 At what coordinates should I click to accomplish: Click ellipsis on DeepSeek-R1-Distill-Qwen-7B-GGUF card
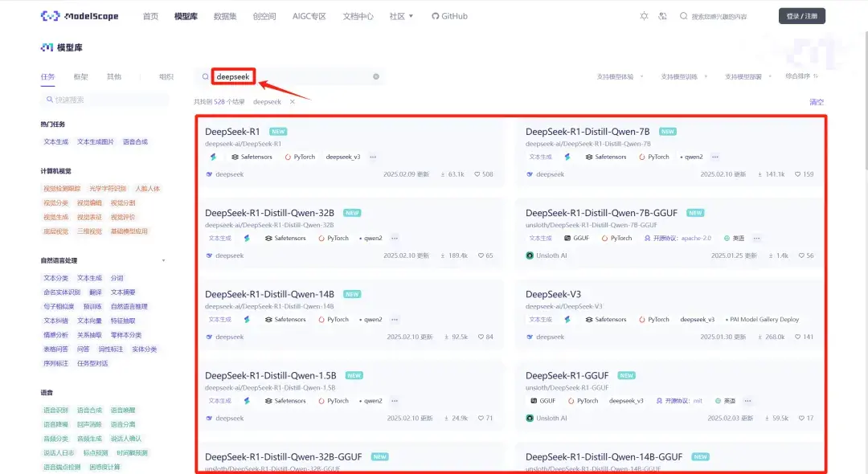[757, 239]
